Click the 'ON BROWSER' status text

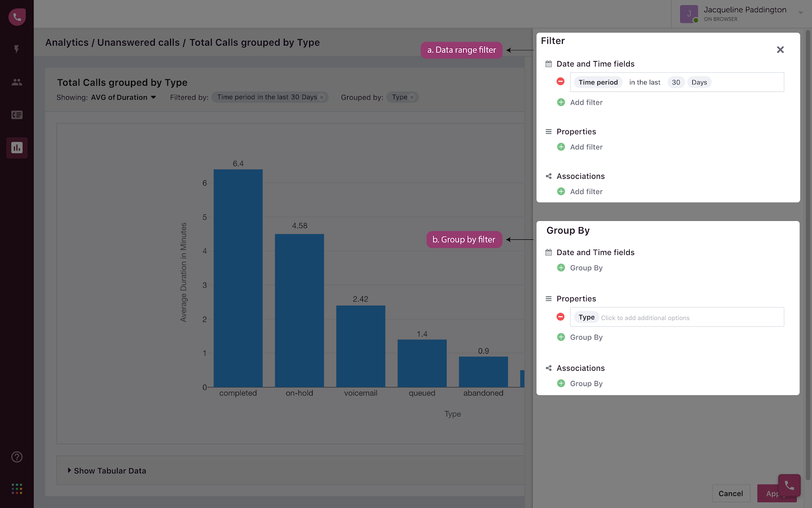pyautogui.click(x=721, y=19)
